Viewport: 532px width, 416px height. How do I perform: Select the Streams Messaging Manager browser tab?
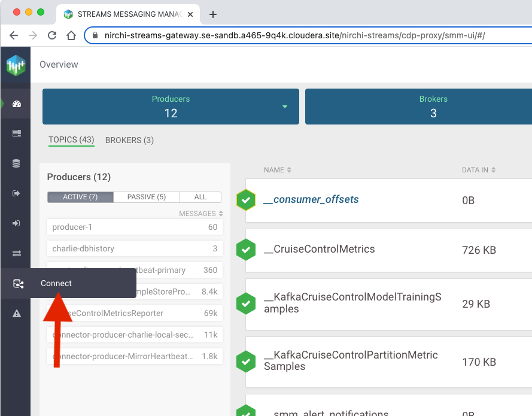tap(128, 14)
